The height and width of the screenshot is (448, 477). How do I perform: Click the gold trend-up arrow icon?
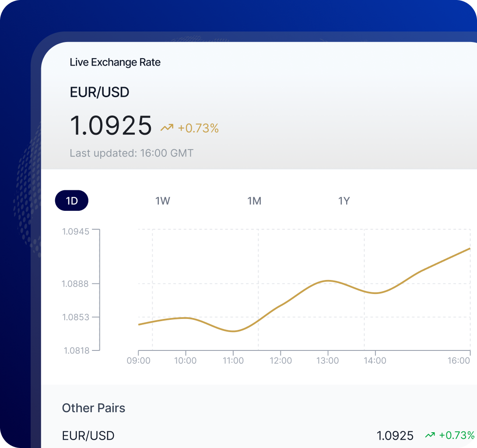[x=167, y=128]
